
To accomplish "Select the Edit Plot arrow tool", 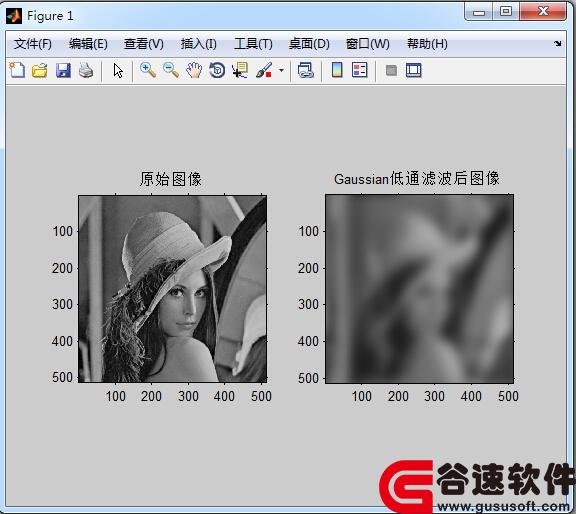I will tap(118, 70).
